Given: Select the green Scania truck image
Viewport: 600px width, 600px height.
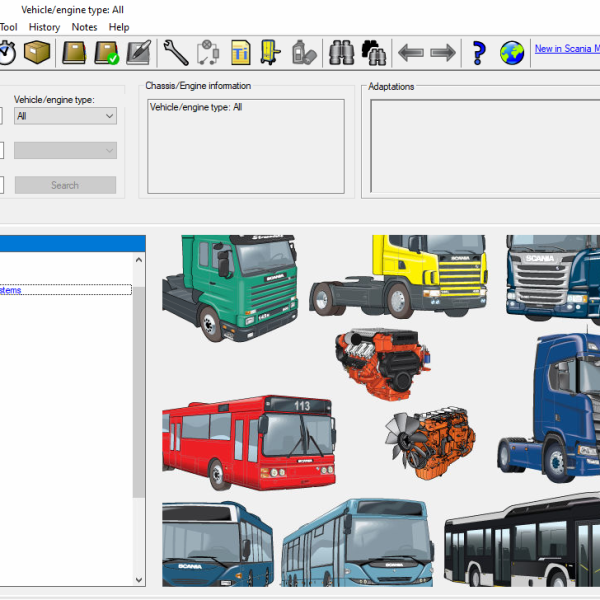Looking at the screenshot, I should coord(230,288).
